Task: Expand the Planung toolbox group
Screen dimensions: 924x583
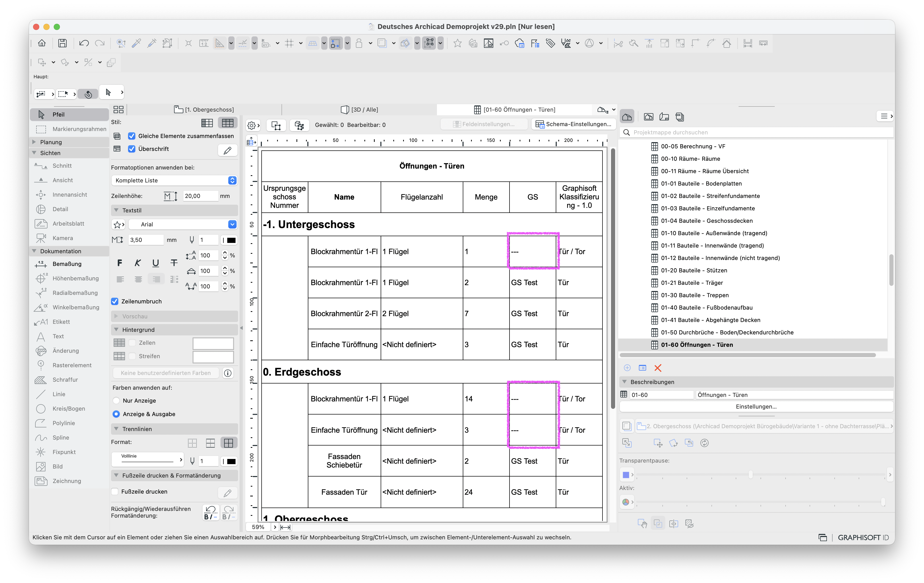Action: coord(34,142)
